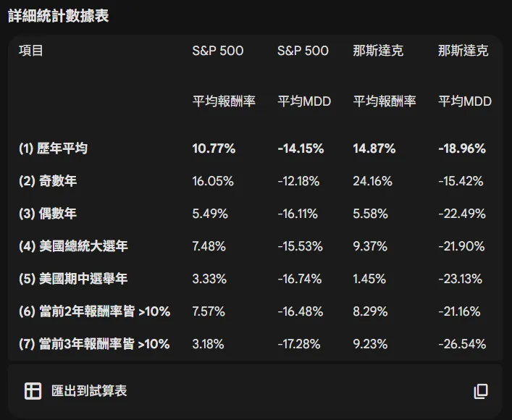Select the S&P 500 平均MDD column header
Viewport: 512px width, 420px height.
click(x=303, y=76)
